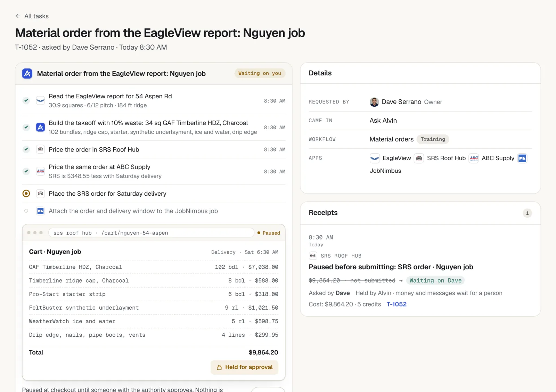Image resolution: width=556 pixels, height=392 pixels.
Task: Click the WeatherWatch ice and water row
Action: click(154, 321)
